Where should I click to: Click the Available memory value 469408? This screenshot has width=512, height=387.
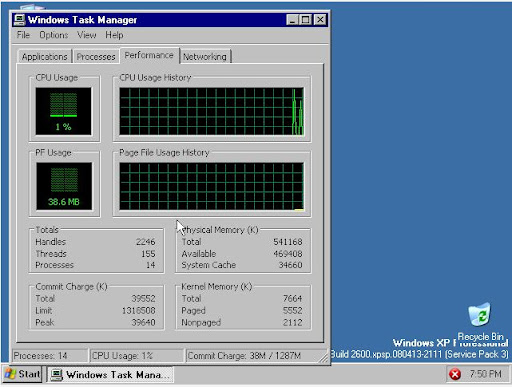pos(288,254)
